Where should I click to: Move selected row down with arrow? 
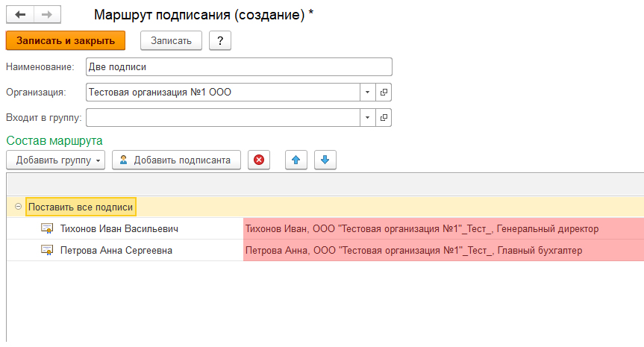[x=325, y=160]
